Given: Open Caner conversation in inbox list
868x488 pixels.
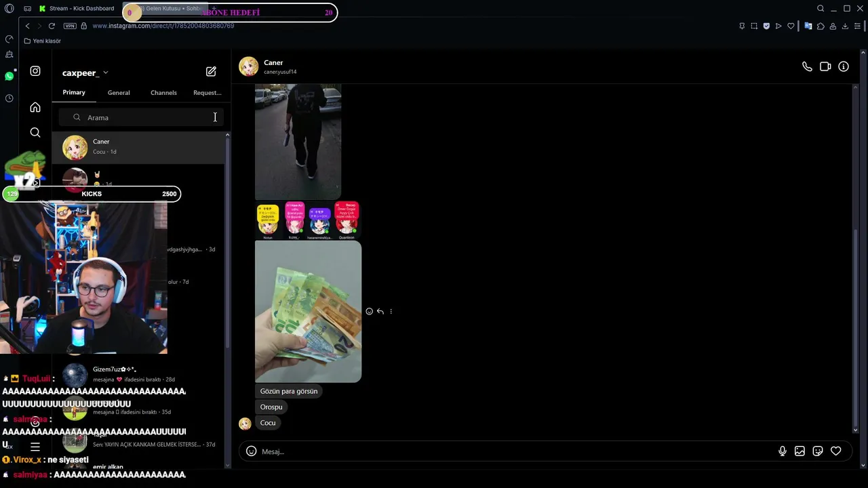Looking at the screenshot, I should pos(138,147).
